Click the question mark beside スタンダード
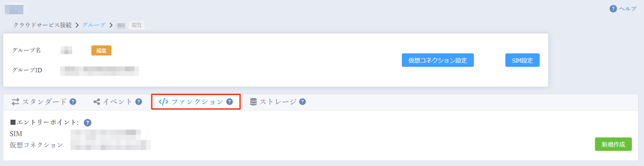644x166 pixels. pos(73,102)
